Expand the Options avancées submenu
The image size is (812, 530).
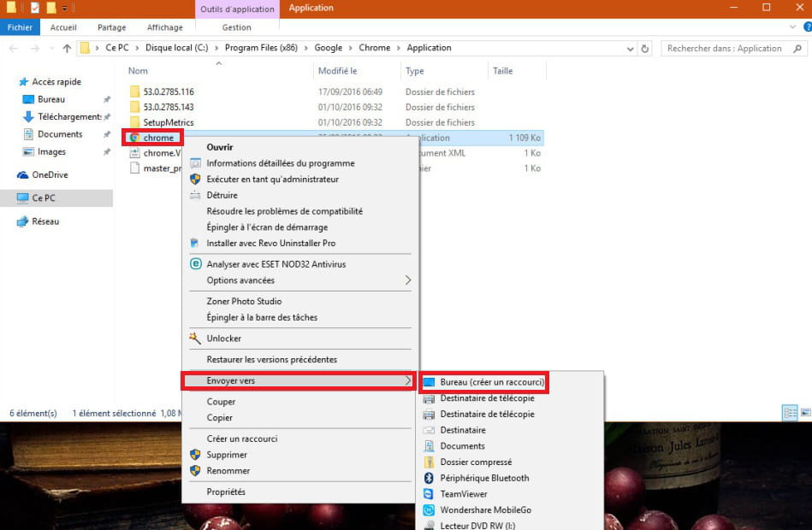pyautogui.click(x=407, y=280)
